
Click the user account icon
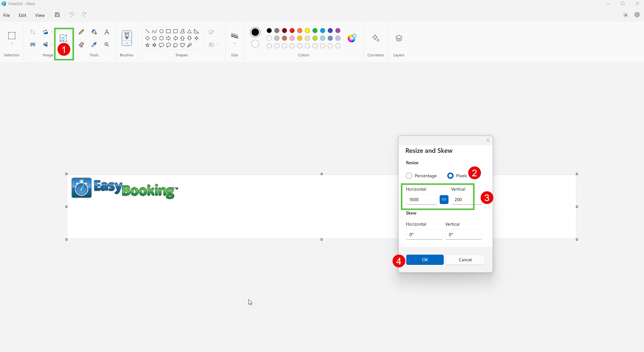point(626,15)
